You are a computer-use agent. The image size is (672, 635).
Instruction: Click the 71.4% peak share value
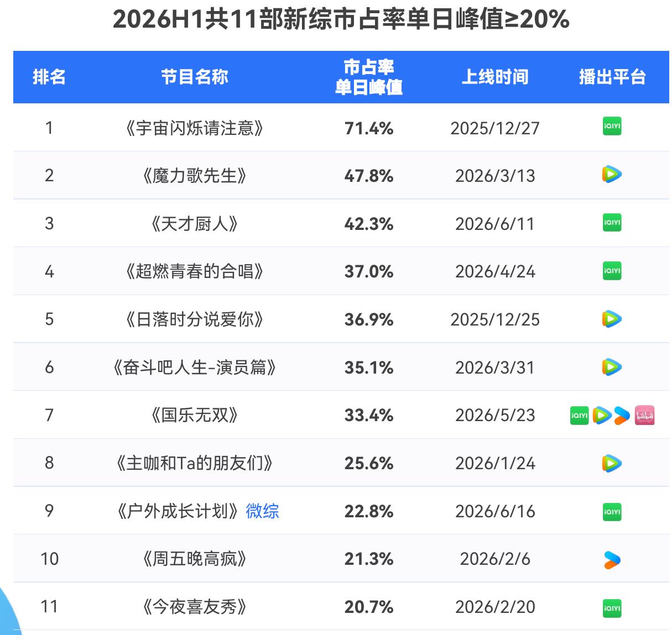(x=369, y=128)
